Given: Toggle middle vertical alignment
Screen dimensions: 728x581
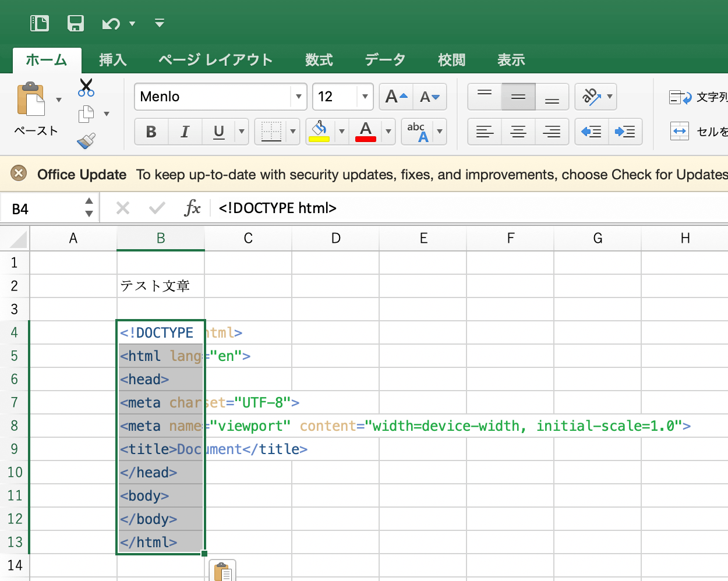Looking at the screenshot, I should 518,97.
